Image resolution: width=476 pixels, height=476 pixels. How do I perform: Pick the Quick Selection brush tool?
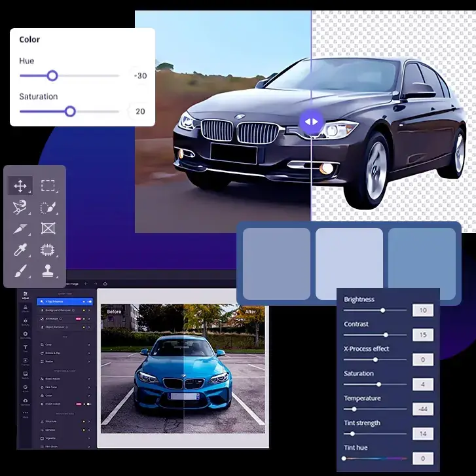(x=48, y=208)
